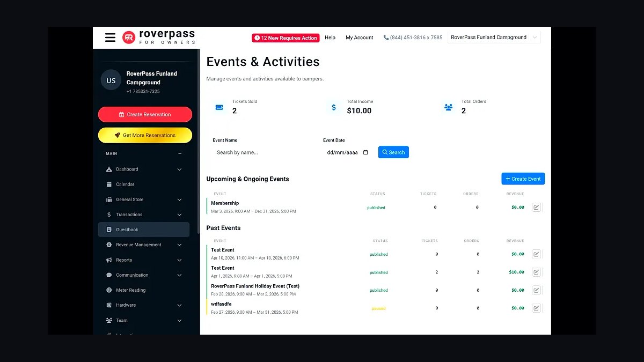Expand the Communication submenu chevron

[x=179, y=275]
